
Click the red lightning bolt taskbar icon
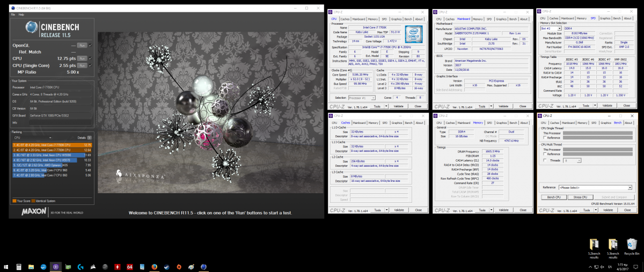click(x=117, y=267)
